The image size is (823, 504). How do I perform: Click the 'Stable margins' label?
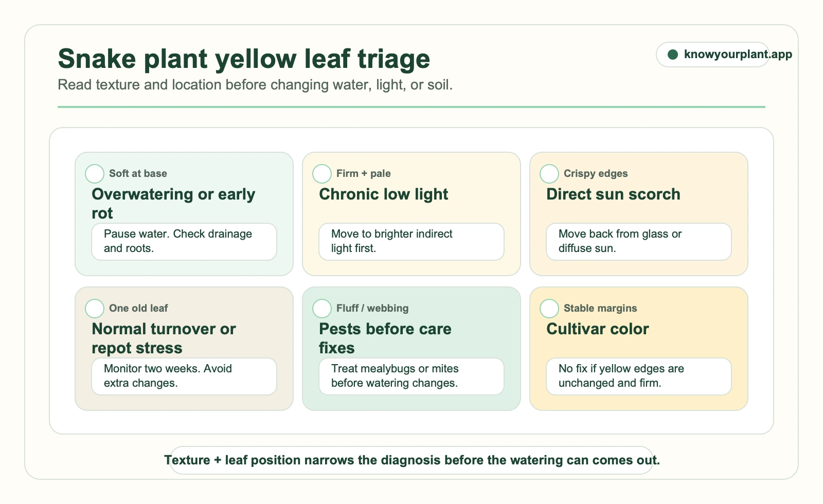point(600,309)
